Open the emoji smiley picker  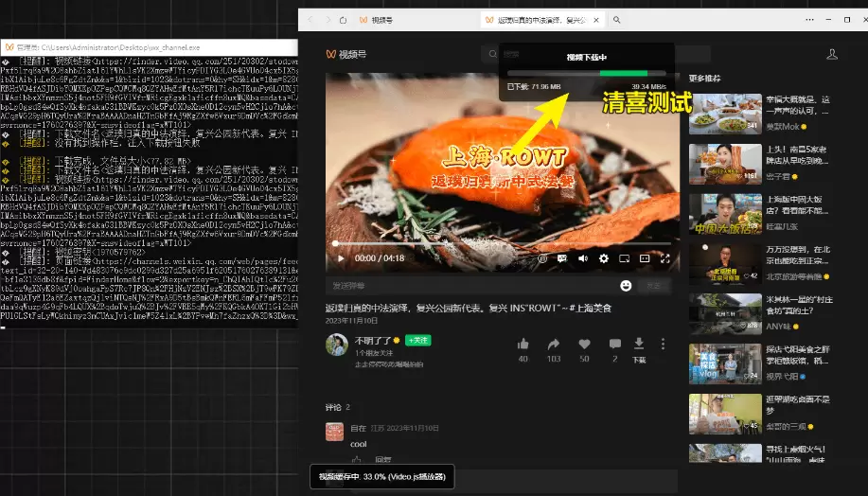tap(626, 286)
